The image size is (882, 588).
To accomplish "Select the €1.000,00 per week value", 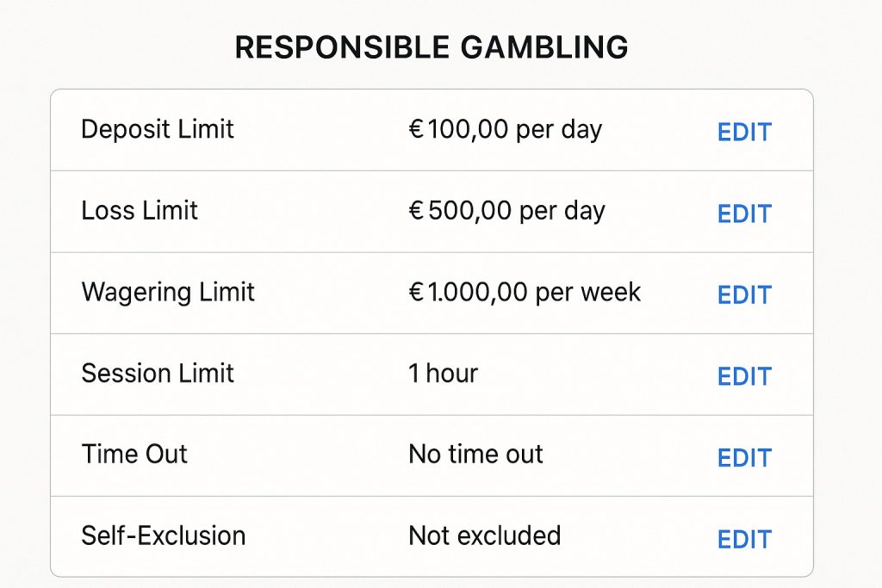I will tap(524, 292).
